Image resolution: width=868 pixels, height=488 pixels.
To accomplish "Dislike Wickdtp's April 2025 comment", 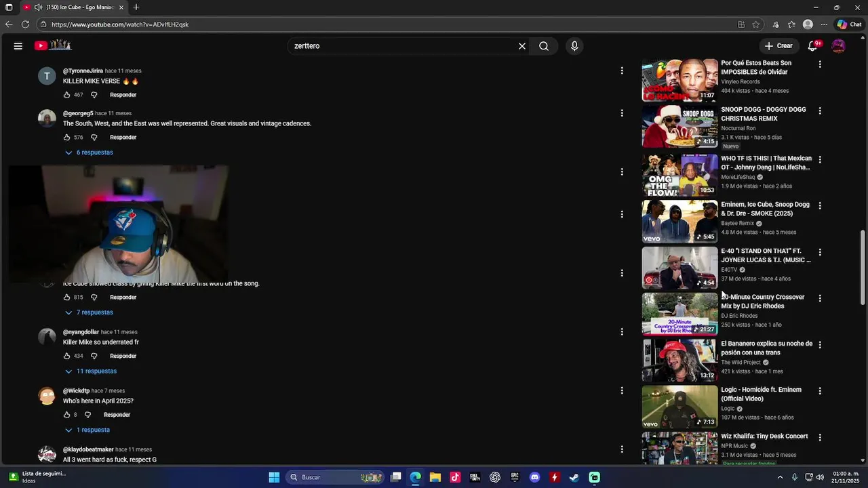I will coord(87,415).
